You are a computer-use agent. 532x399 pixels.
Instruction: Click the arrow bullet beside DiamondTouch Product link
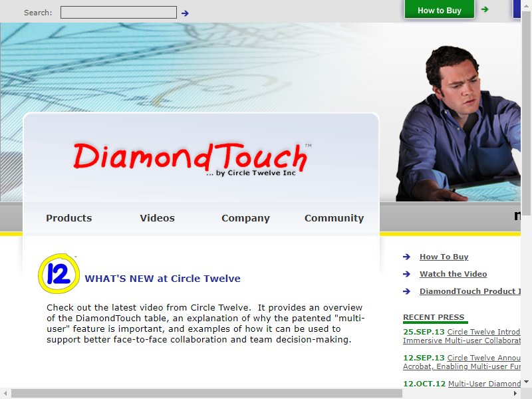click(406, 291)
